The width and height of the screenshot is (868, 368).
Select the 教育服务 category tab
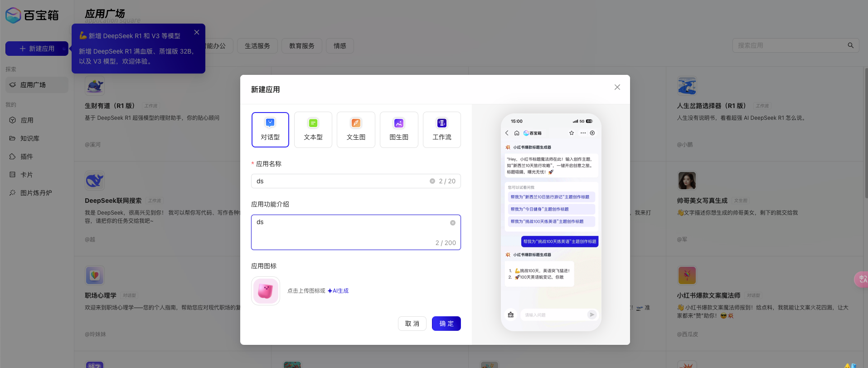tap(302, 46)
